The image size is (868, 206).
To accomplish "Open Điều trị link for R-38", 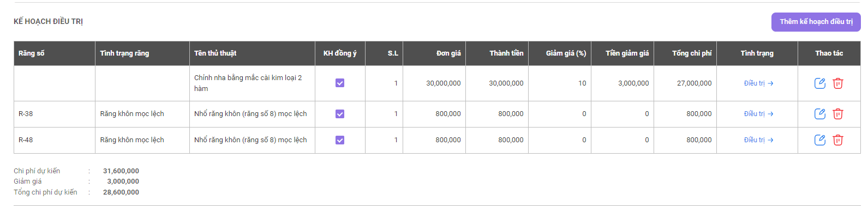I will pyautogui.click(x=758, y=114).
